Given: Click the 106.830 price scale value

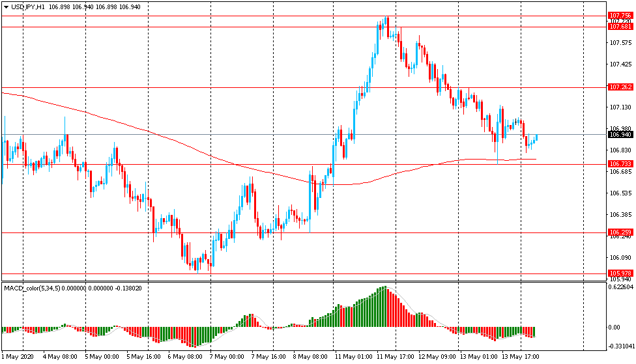Looking at the screenshot, I should (x=620, y=150).
